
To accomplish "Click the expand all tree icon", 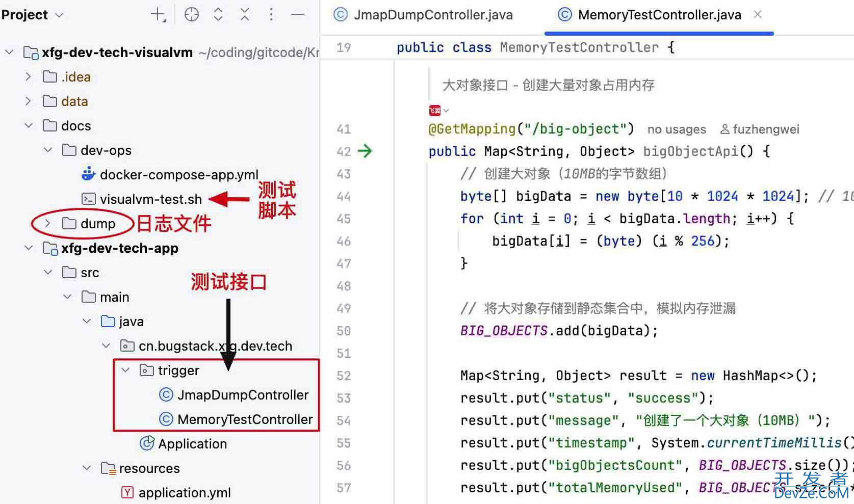I will tap(218, 15).
